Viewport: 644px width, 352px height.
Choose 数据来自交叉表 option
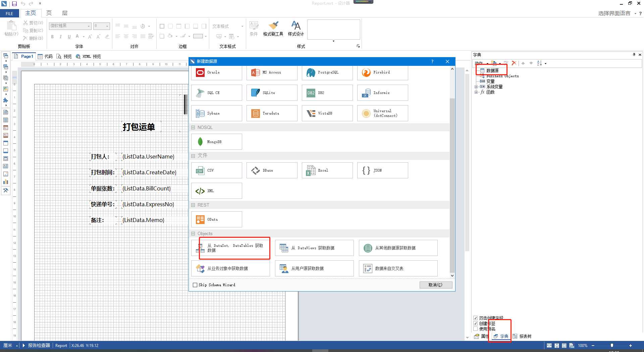[398, 268]
